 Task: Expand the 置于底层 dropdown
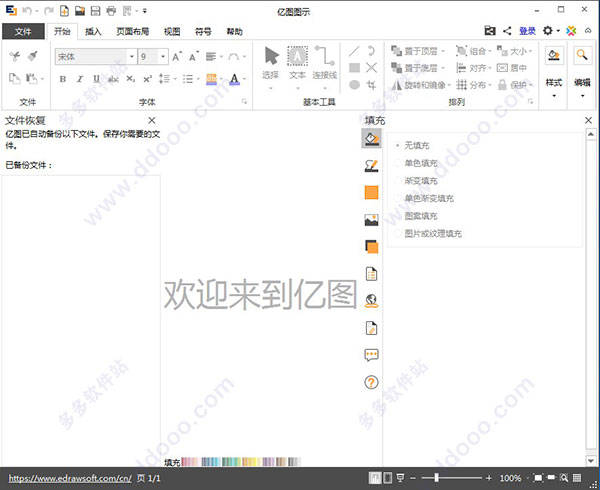(443, 68)
